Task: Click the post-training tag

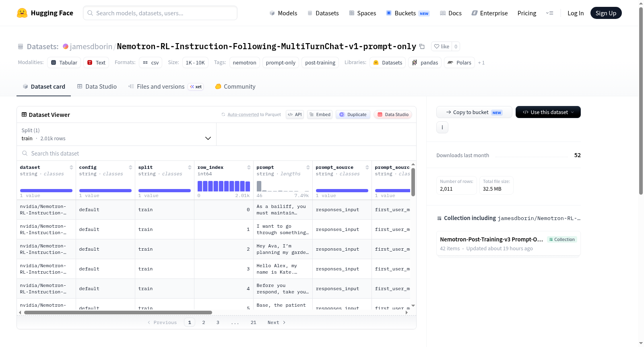Action: [320, 62]
